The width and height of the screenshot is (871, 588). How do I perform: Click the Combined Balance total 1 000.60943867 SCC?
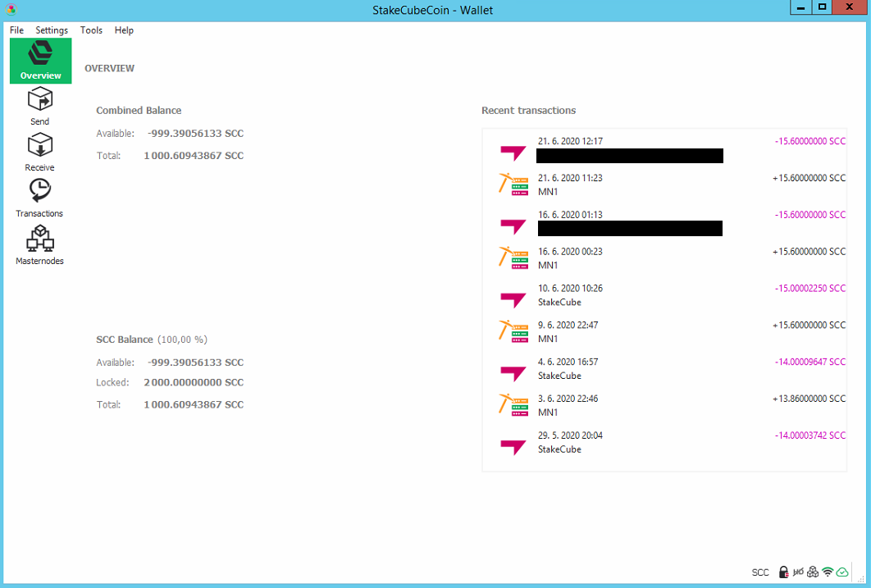tap(194, 156)
